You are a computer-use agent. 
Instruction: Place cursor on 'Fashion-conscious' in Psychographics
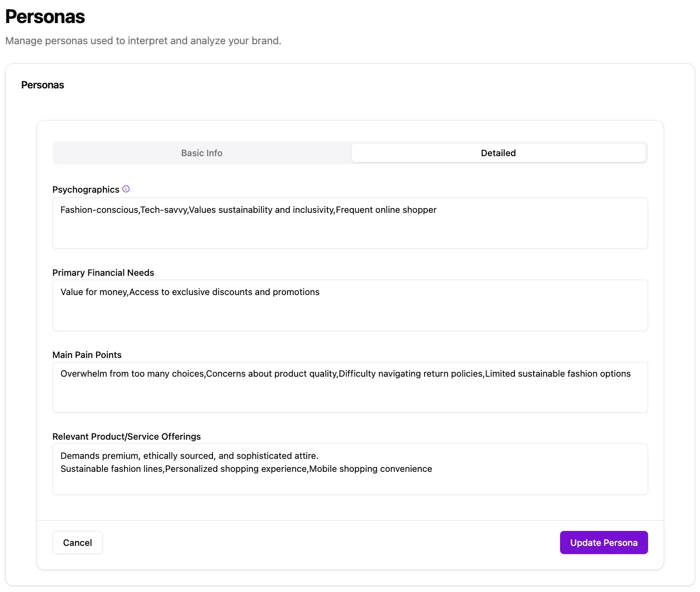point(99,210)
